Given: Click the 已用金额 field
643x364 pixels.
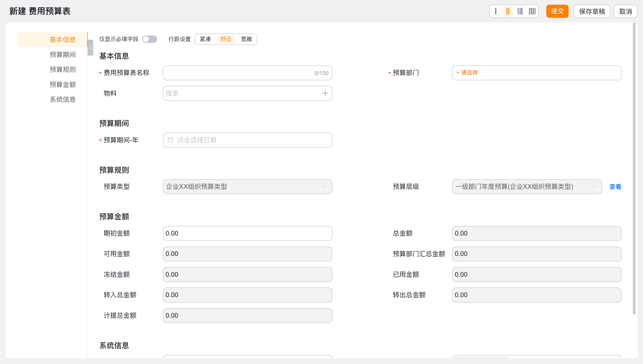Looking at the screenshot, I should click(x=536, y=275).
